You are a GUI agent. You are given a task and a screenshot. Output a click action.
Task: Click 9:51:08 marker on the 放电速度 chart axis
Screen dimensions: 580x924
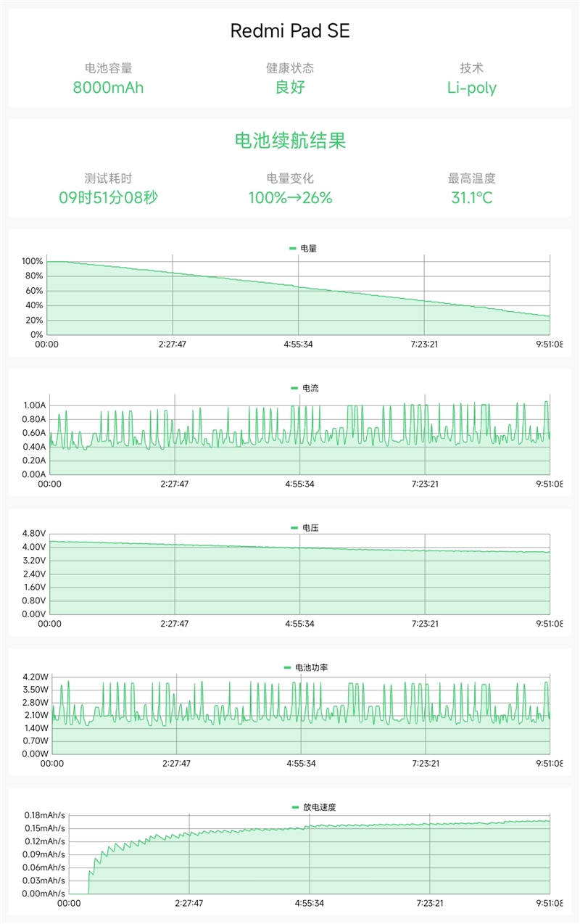tap(548, 904)
